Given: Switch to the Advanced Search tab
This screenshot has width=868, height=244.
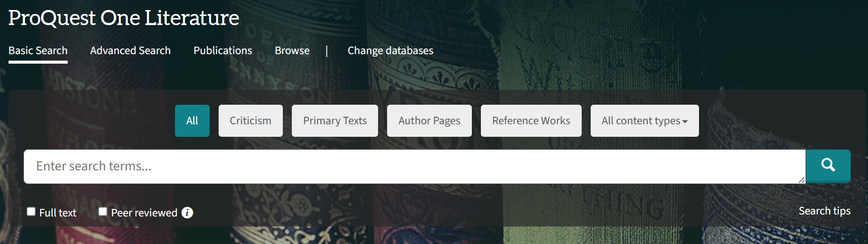Looking at the screenshot, I should 130,51.
